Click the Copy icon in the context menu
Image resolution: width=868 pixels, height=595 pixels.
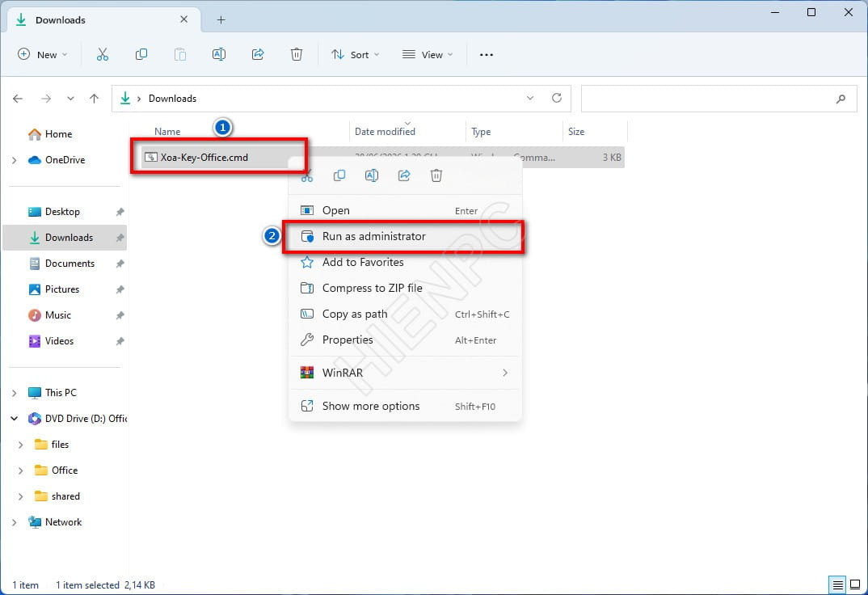pyautogui.click(x=339, y=175)
